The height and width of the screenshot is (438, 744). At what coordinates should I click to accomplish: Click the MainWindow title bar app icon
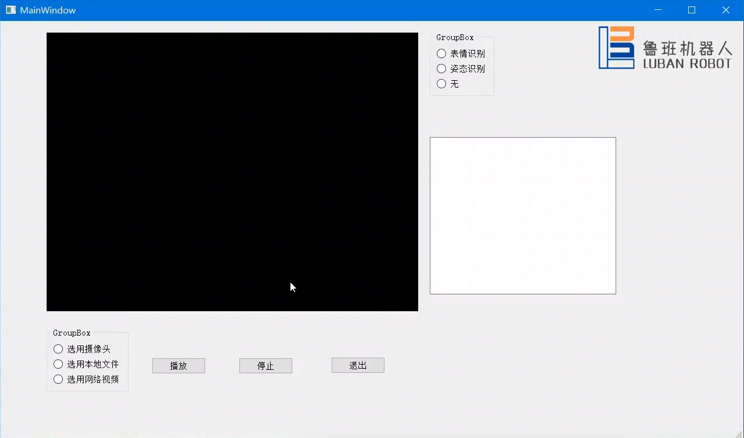(11, 10)
